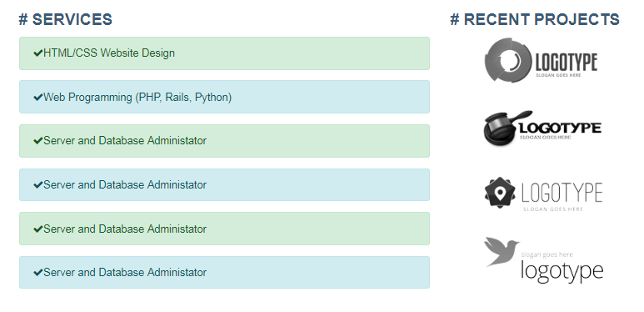The height and width of the screenshot is (312, 644).
Task: Click checkmark in the first Server and Database row
Action: [x=37, y=141]
